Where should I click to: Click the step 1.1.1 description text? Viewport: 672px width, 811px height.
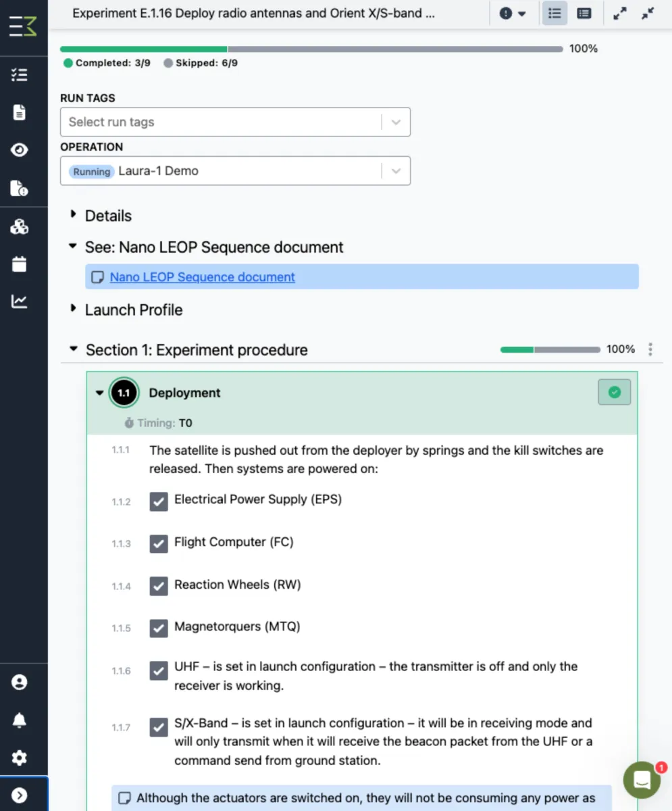point(376,460)
